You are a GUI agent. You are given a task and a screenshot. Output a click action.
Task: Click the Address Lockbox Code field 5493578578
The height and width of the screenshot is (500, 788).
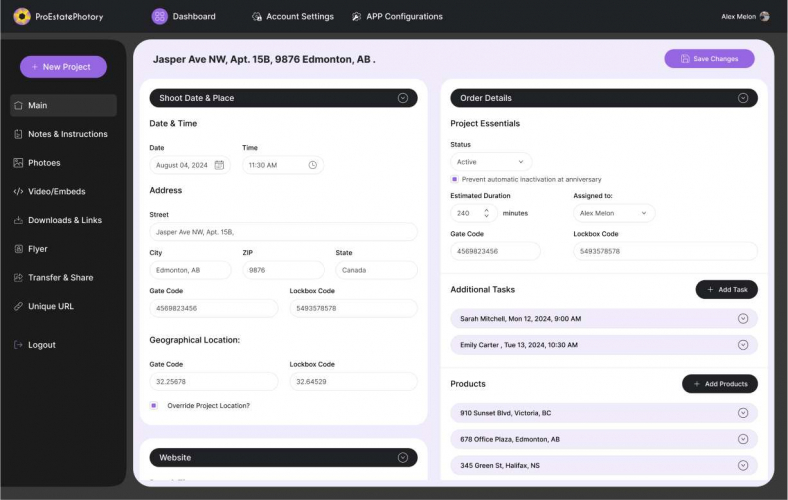pyautogui.click(x=353, y=309)
